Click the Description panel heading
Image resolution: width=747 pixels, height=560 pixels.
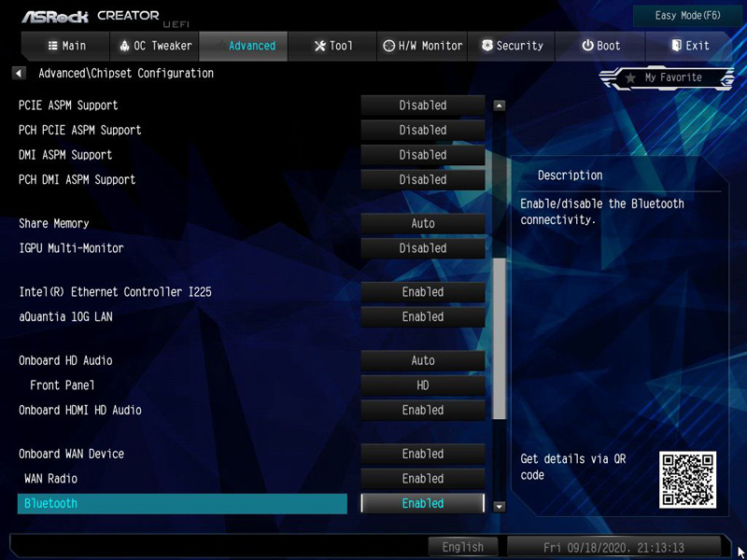point(571,175)
